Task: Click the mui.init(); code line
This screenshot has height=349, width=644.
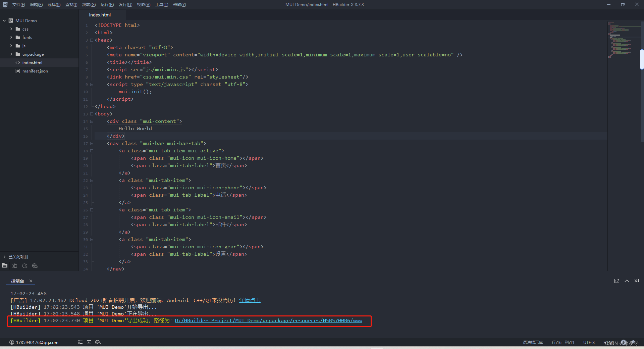Action: (x=135, y=92)
